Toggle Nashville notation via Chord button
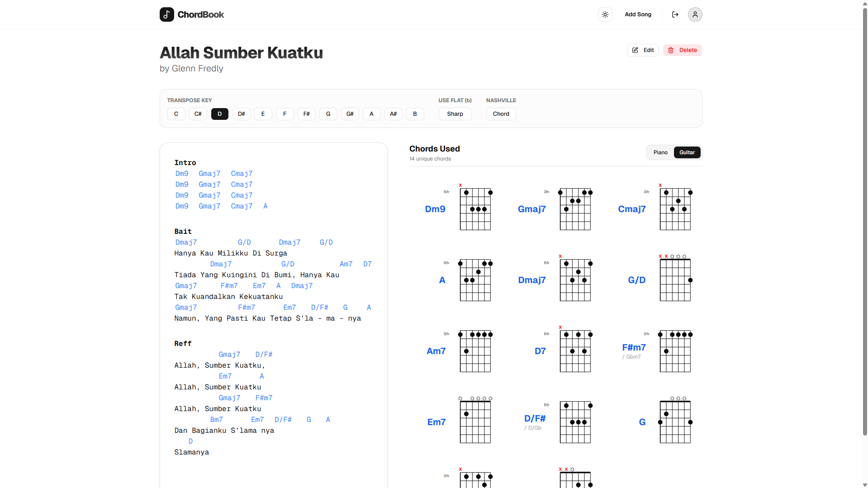 tap(501, 114)
